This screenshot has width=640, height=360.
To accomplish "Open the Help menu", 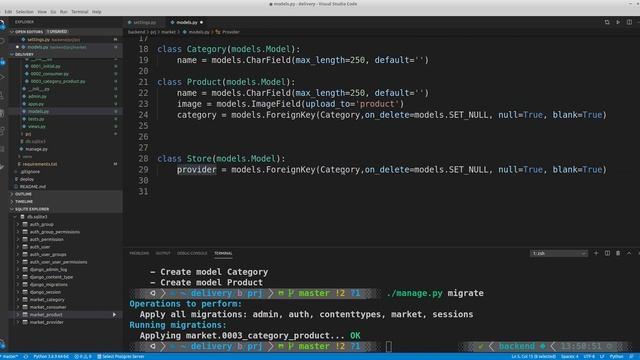I will click(97, 12).
